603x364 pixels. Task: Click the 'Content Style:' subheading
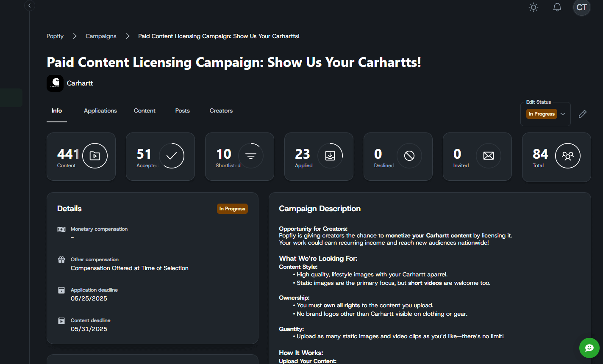tap(298, 267)
